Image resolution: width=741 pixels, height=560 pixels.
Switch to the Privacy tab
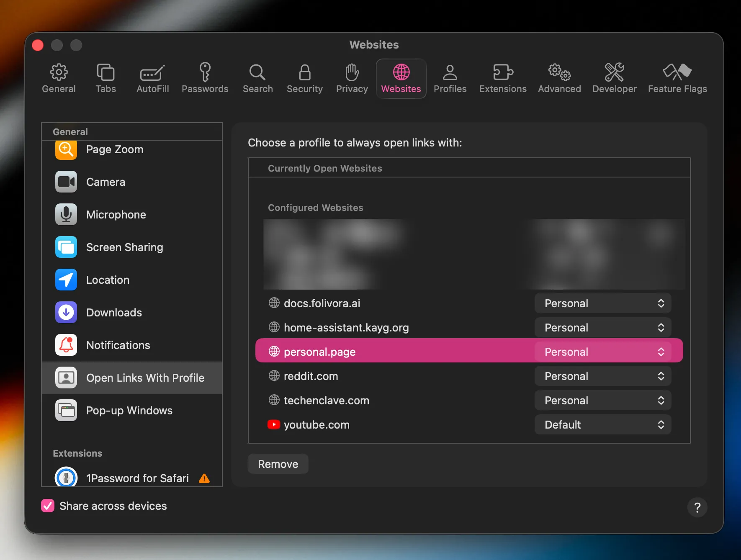(352, 78)
